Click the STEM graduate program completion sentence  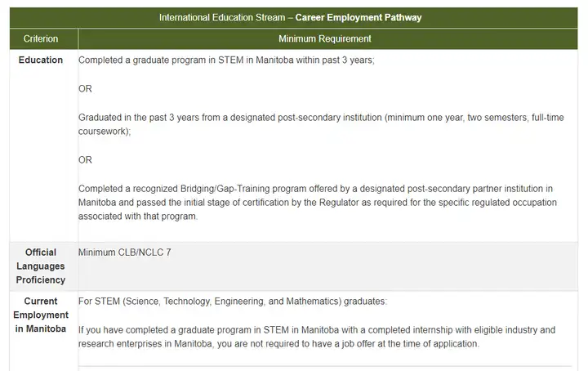coord(226,60)
